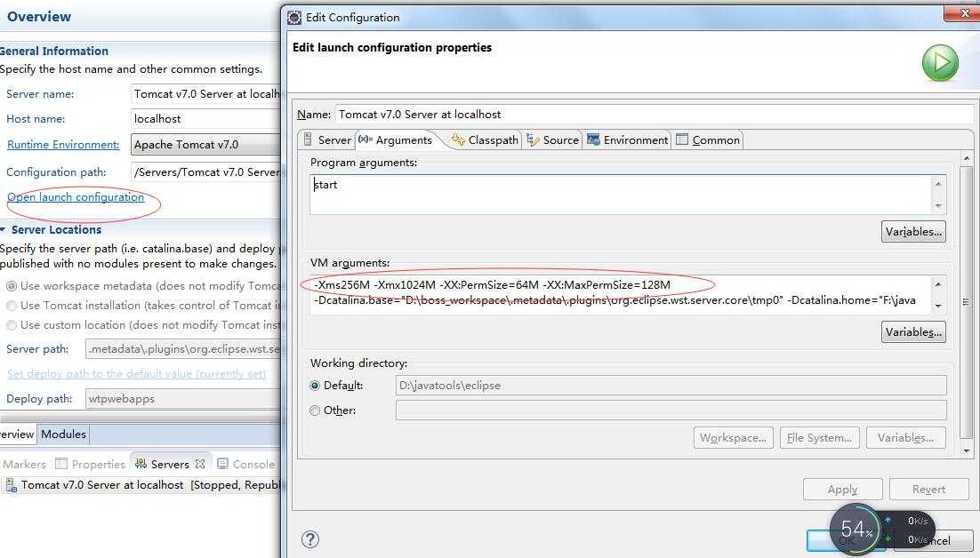Viewport: 980px width, 558px height.
Task: Open the Markers view tab
Action: coord(24,464)
